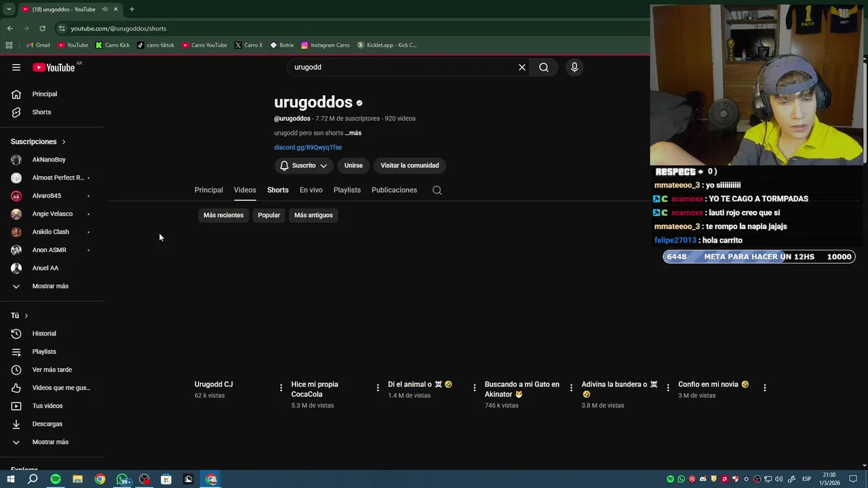This screenshot has height=488, width=868.
Task: Open Windows Start menu
Action: [x=10, y=479]
